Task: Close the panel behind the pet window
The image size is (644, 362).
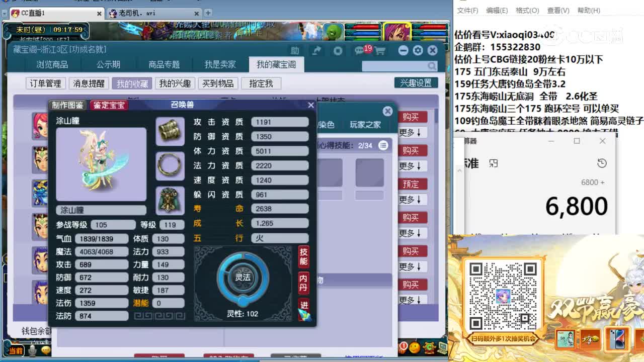Action: [387, 111]
